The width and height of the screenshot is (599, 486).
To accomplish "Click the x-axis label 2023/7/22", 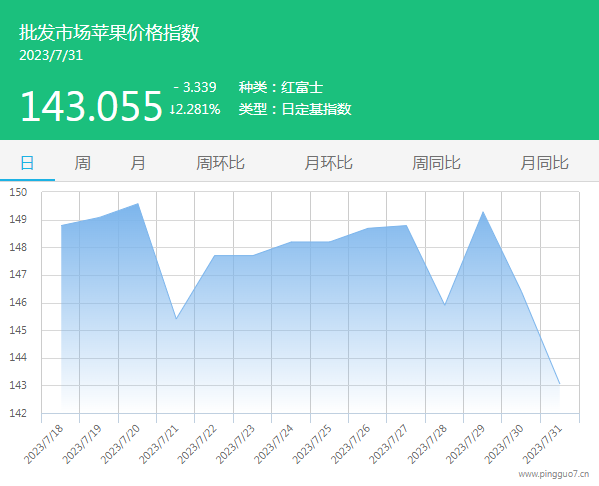I will [197, 444].
